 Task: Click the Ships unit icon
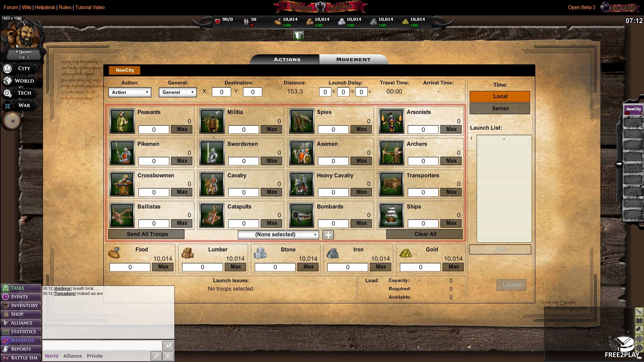tap(391, 216)
